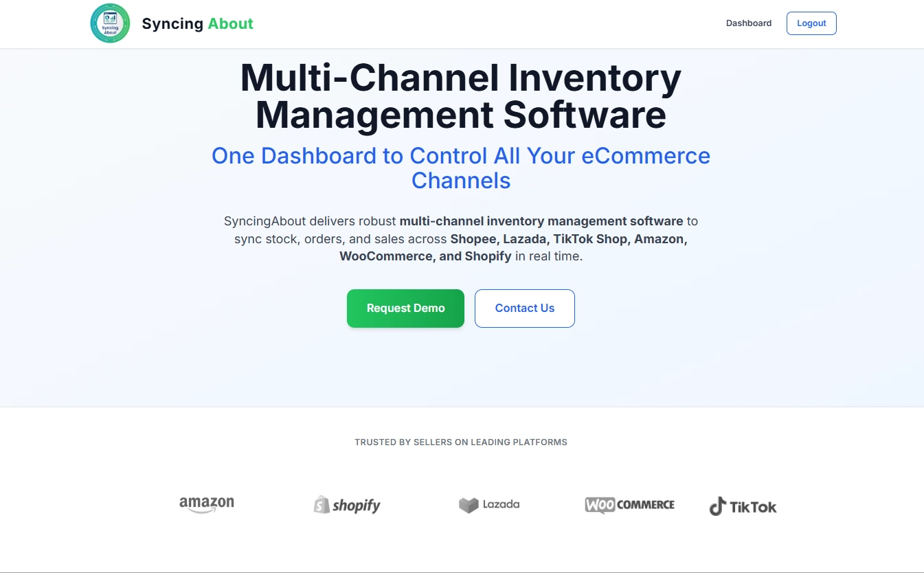Select the Shopify platform logo
The width and height of the screenshot is (924, 573).
(x=347, y=506)
